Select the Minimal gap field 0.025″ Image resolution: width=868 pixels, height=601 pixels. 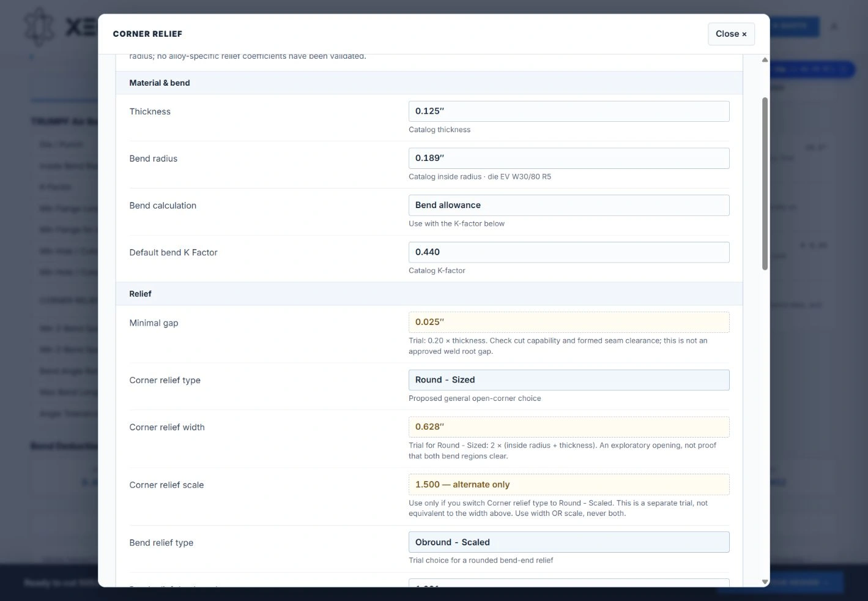[569, 322]
